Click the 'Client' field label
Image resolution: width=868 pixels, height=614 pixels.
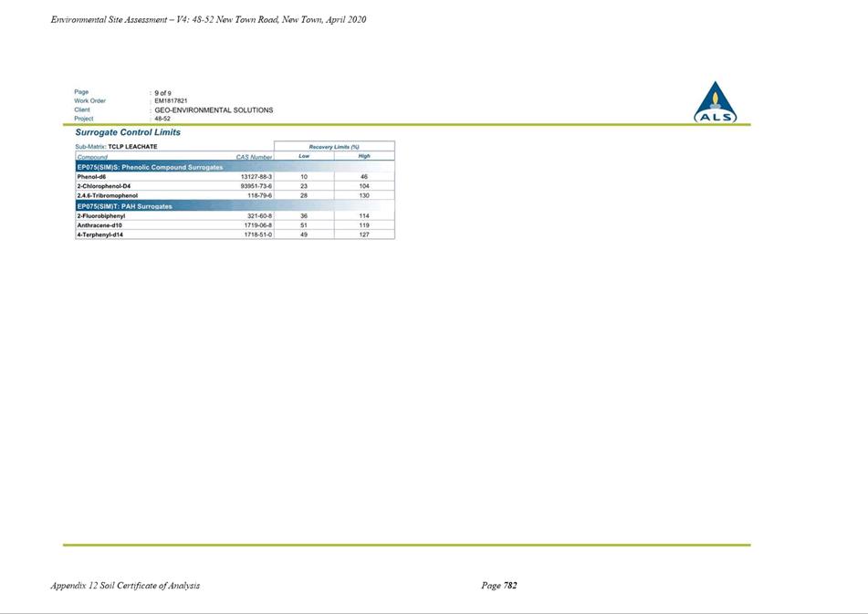(x=82, y=109)
